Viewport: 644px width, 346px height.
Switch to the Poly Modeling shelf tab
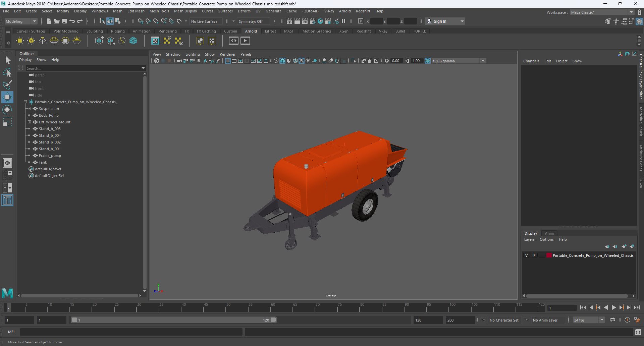66,31
